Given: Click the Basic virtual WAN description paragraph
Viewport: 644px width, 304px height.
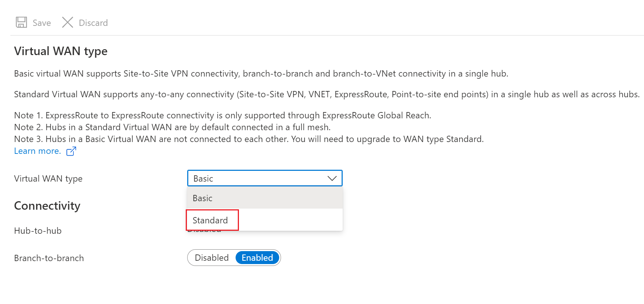Looking at the screenshot, I should pyautogui.click(x=261, y=74).
